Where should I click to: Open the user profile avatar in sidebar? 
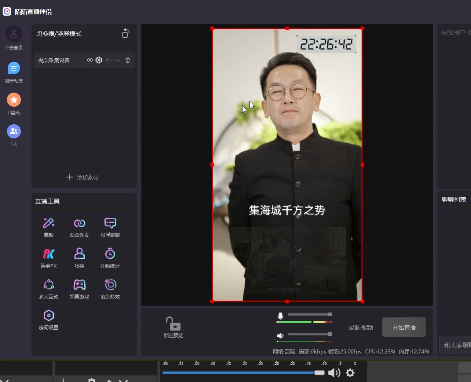coord(14,34)
